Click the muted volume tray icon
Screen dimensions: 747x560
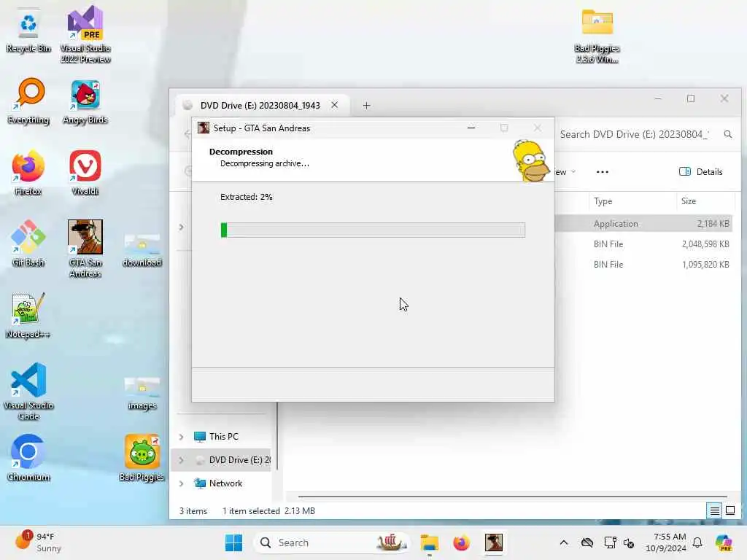(x=629, y=542)
